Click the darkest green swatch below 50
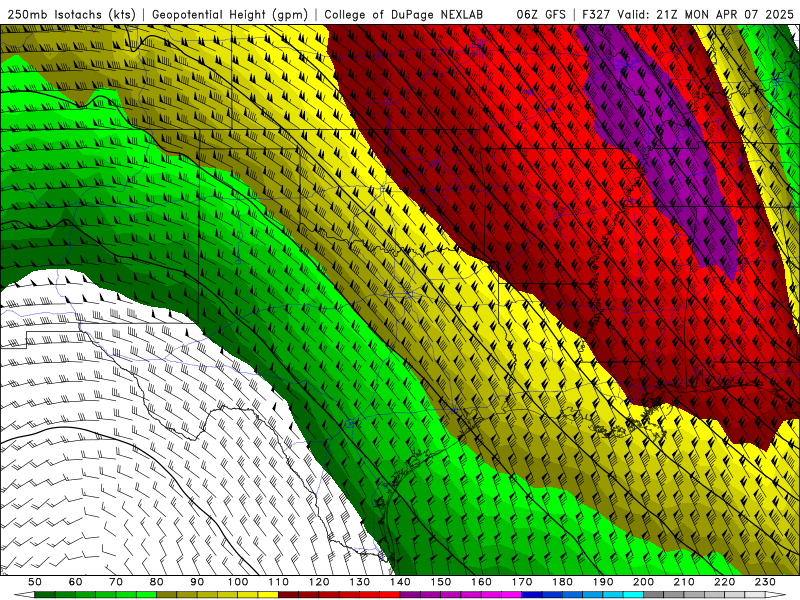Viewport: 800px width, 600px height. click(x=45, y=595)
